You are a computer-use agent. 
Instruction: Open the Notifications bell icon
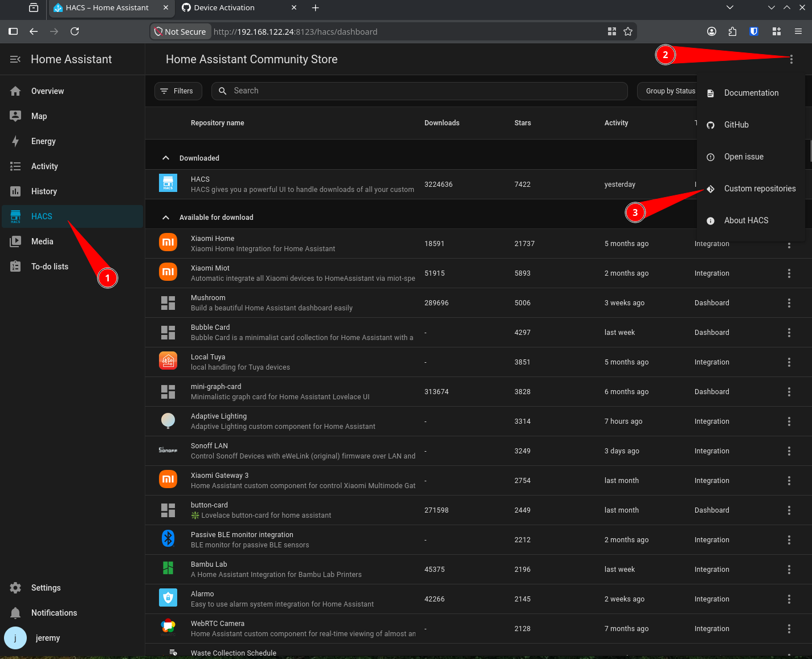15,613
